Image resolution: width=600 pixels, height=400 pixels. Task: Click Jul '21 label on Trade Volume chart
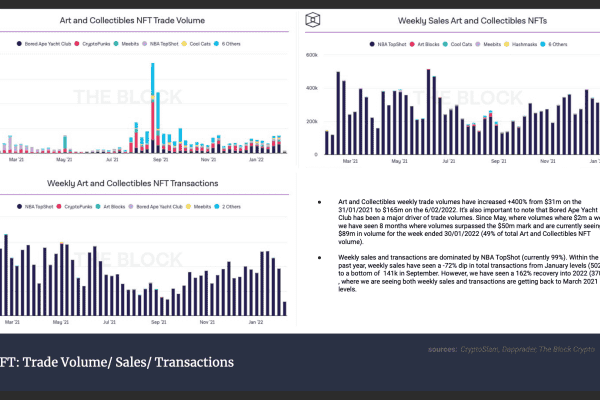click(112, 159)
